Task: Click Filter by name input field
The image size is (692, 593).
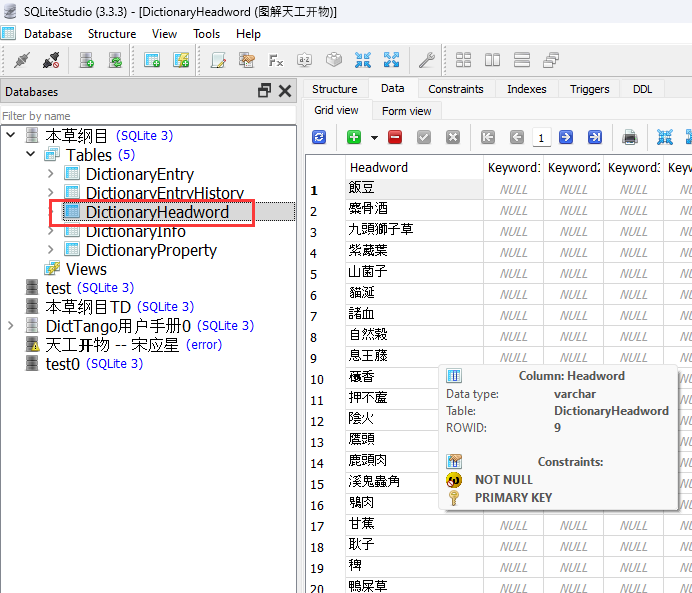Action: 148,116
